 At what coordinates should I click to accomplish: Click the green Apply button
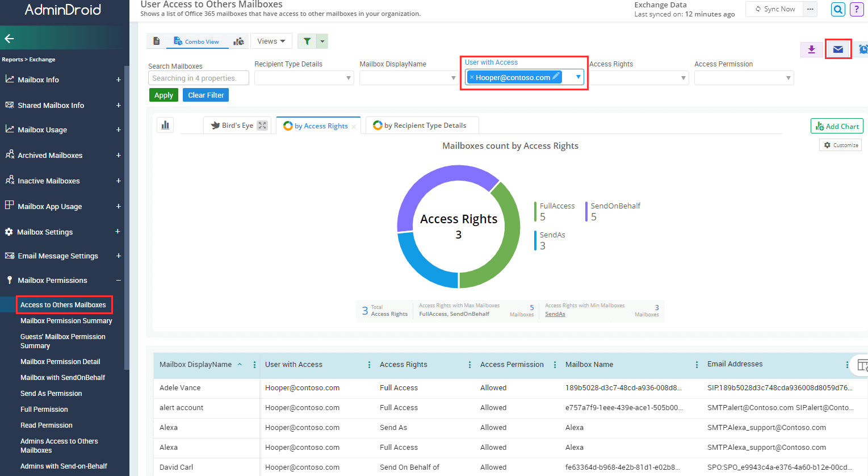[163, 95]
